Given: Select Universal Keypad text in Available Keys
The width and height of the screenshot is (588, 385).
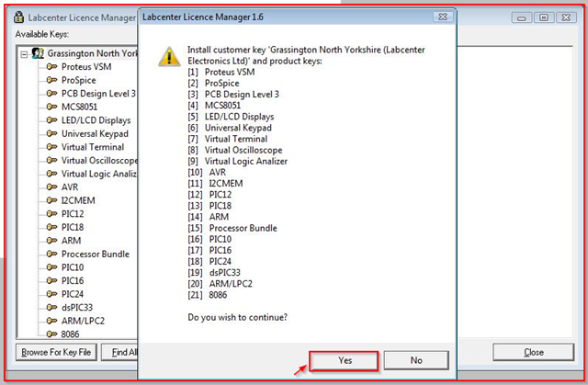Looking at the screenshot, I should pos(95,133).
